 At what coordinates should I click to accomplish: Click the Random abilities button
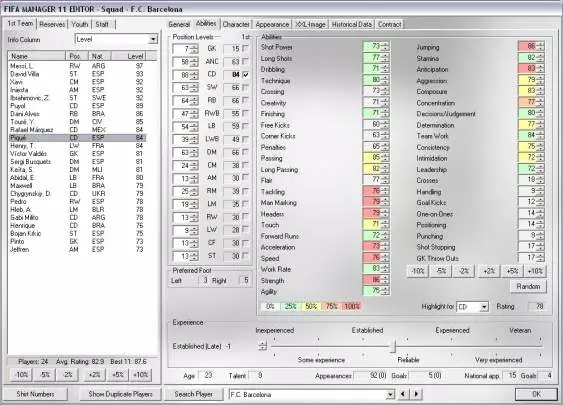pos(528,287)
